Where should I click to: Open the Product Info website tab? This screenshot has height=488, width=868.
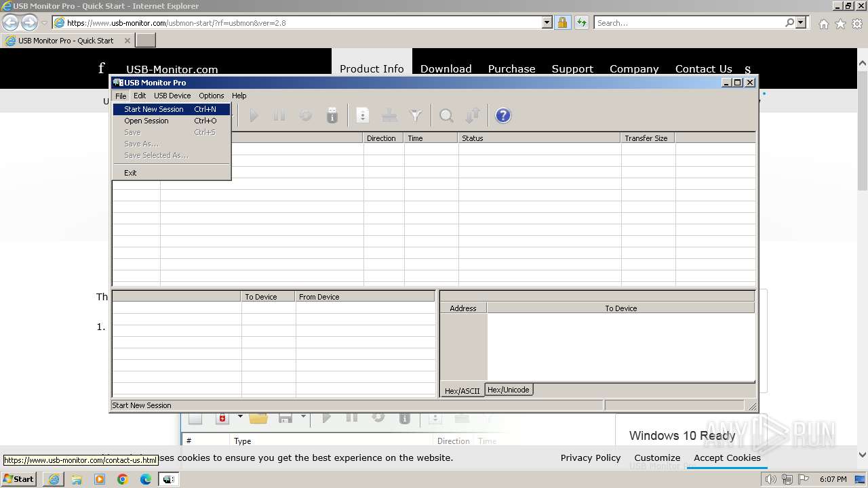coord(372,68)
